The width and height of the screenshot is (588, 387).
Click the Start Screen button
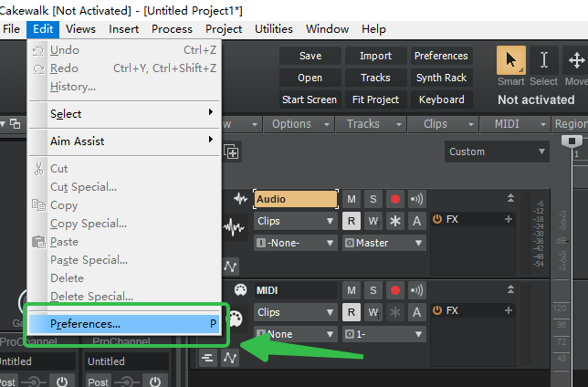coord(310,99)
